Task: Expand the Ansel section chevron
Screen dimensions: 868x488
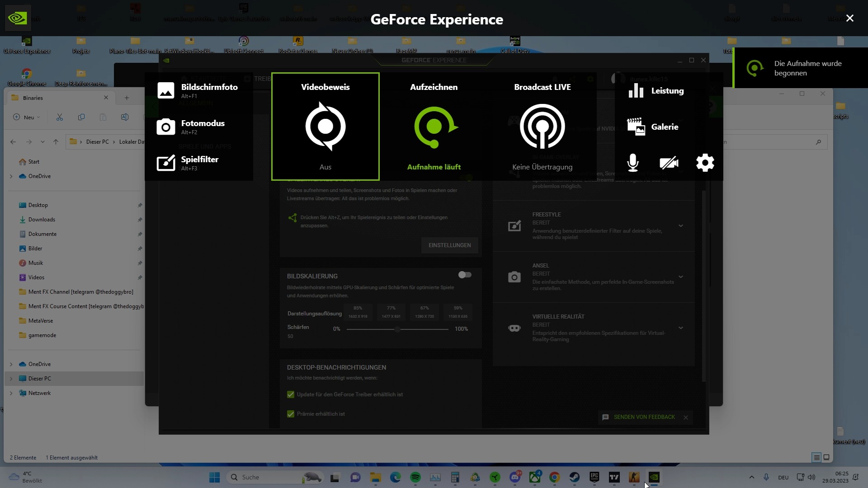Action: [x=680, y=277]
